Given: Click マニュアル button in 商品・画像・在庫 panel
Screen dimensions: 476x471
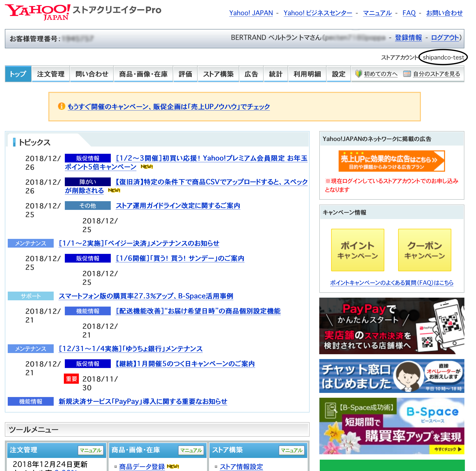Looking at the screenshot, I should tap(191, 450).
